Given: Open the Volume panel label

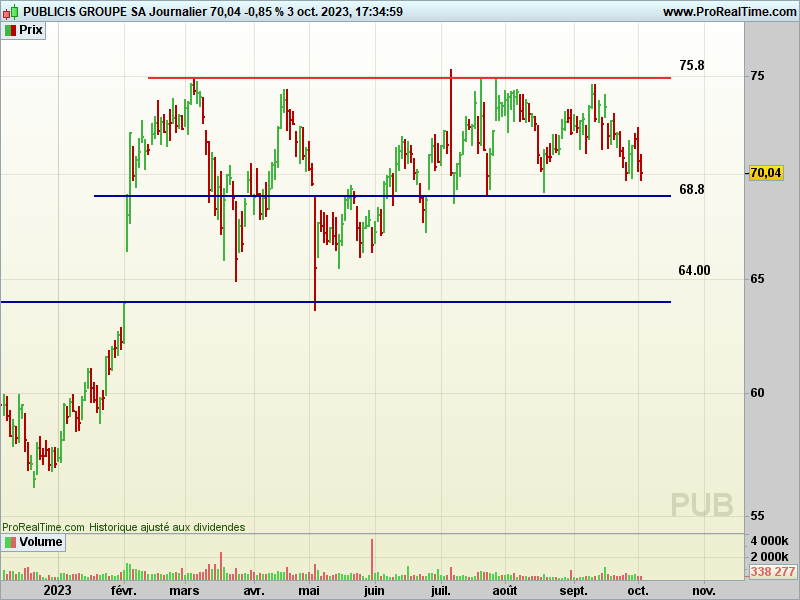Looking at the screenshot, I should click(x=41, y=542).
